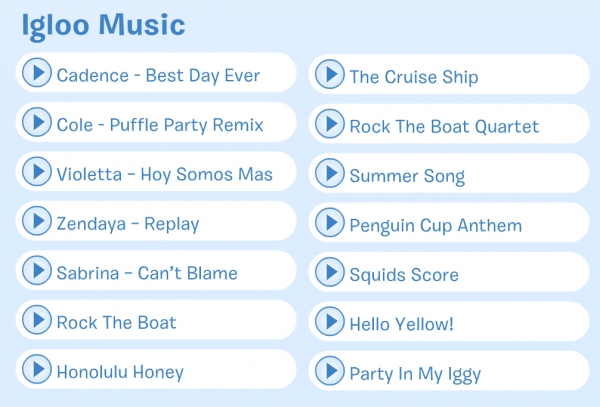Play Party In My Iggy icon

(330, 373)
